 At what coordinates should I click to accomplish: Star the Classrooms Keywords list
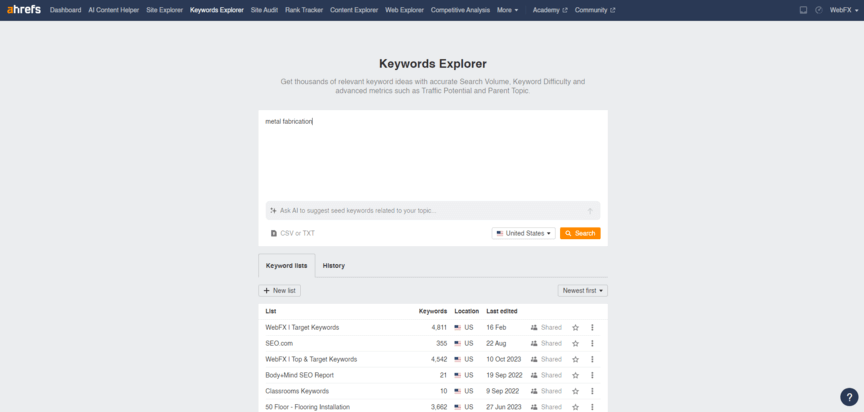575,391
